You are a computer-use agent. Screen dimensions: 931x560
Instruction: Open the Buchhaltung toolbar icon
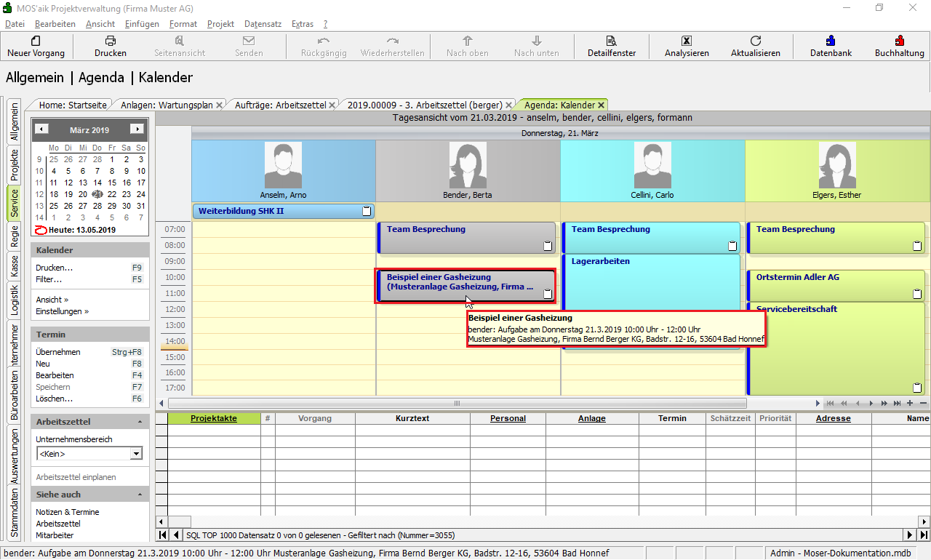(899, 41)
